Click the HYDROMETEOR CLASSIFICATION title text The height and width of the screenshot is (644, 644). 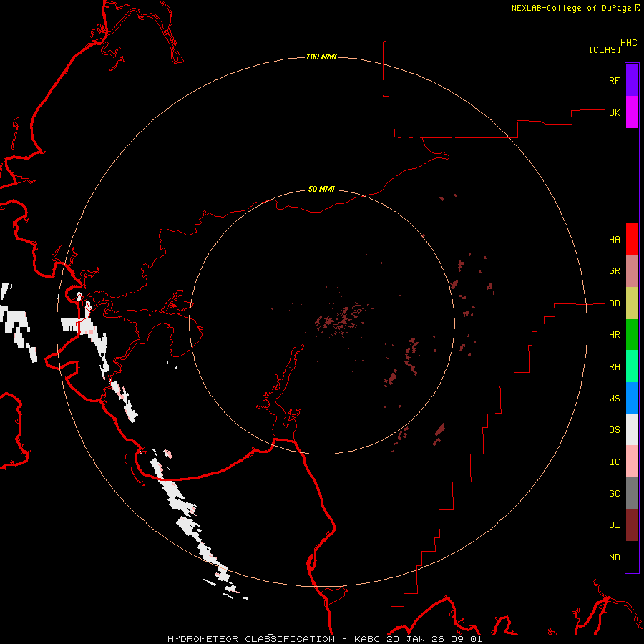tap(251, 639)
